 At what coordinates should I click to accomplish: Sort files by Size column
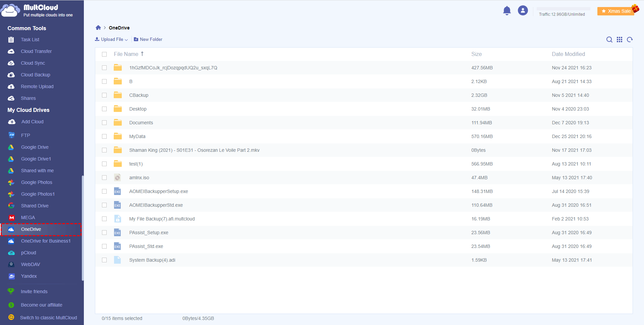476,54
